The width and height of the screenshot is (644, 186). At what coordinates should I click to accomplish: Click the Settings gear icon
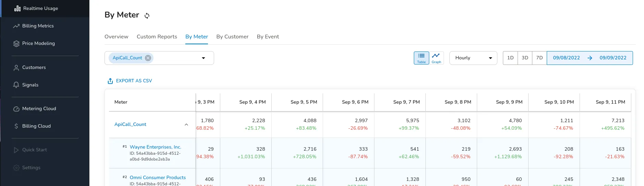[16, 168]
